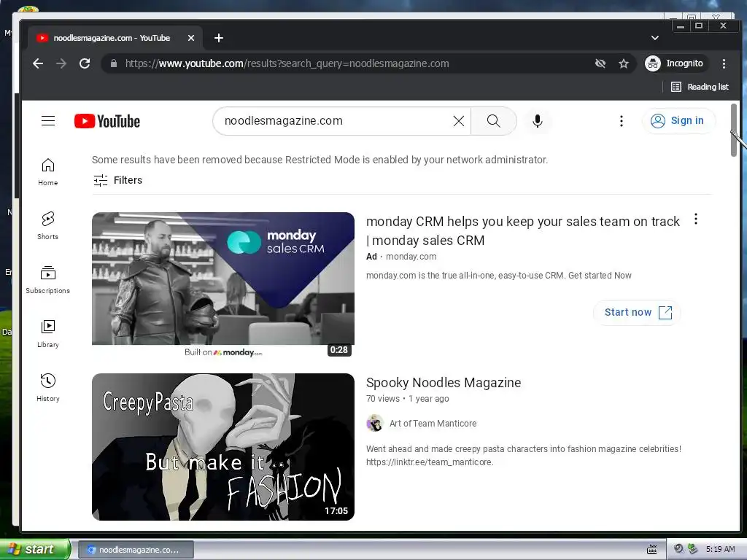Click the magnifier search button

click(494, 121)
